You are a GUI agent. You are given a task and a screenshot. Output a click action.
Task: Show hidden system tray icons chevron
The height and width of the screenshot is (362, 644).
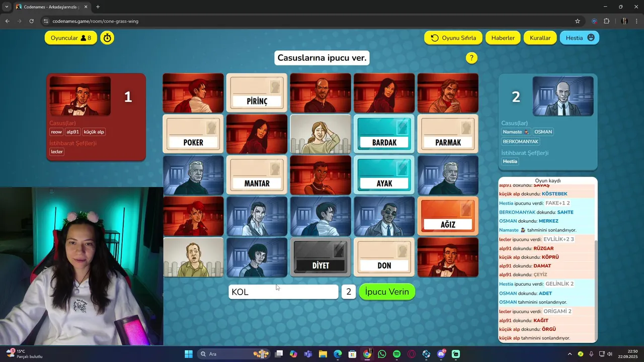point(570,354)
